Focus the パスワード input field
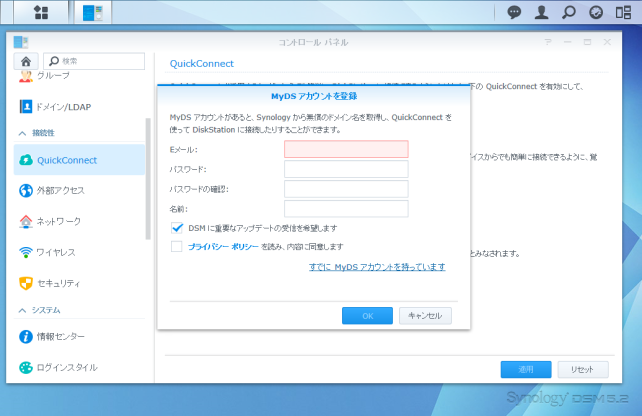Viewport: 642px width, 416px height. 346,169
